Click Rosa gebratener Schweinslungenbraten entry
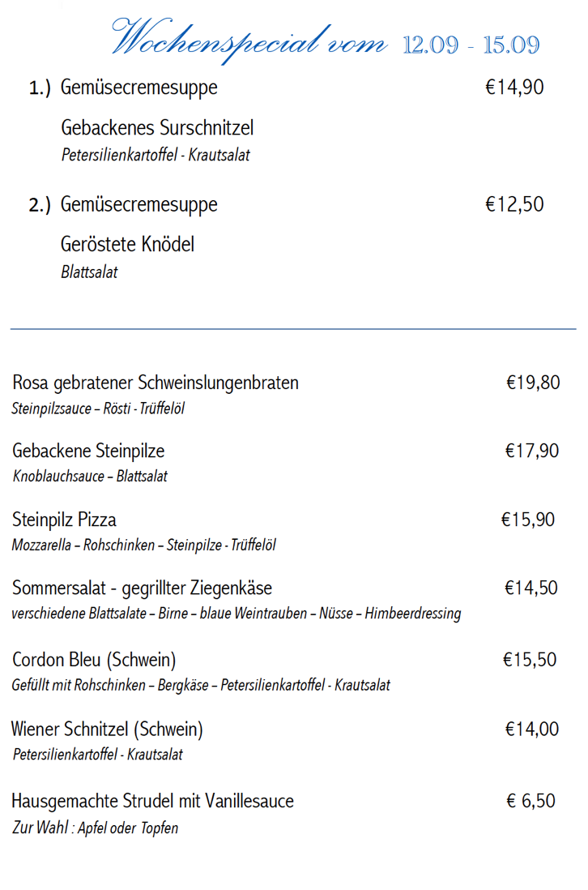The image size is (588, 890). click(156, 383)
